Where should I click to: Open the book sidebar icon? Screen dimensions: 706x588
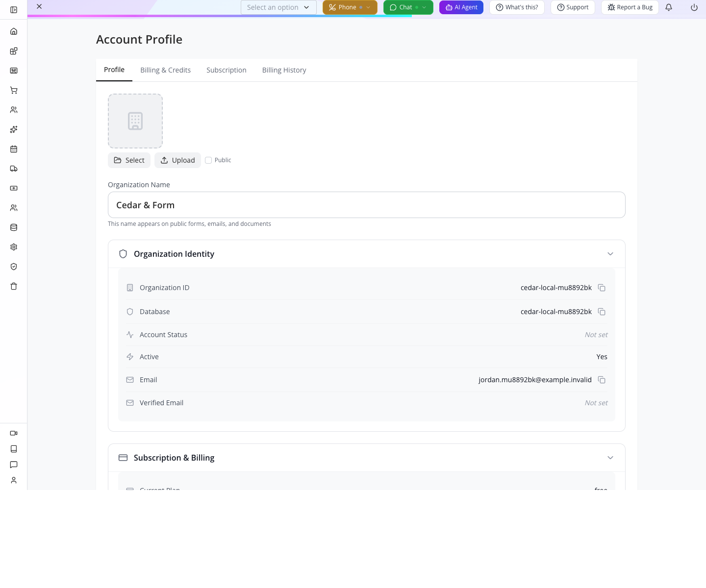point(14,449)
